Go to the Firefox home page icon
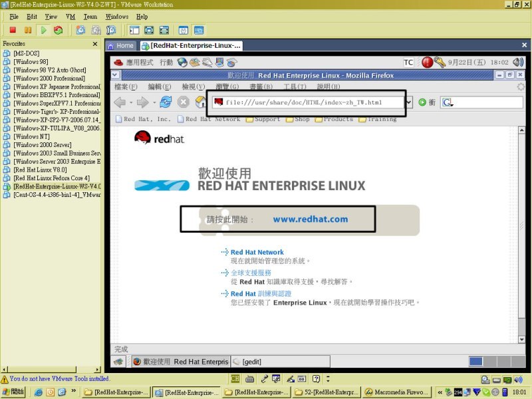This screenshot has height=399, width=532. 201,102
